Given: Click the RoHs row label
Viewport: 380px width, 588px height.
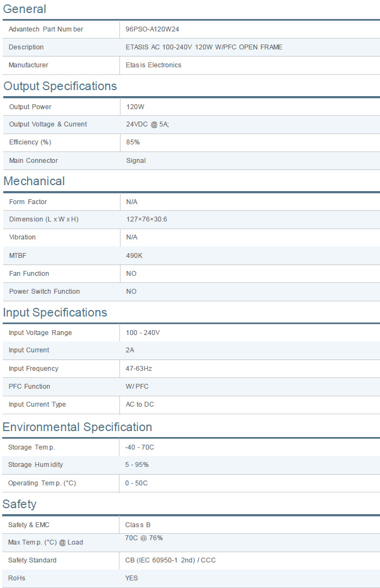Looking at the screenshot, I should coord(17,578).
